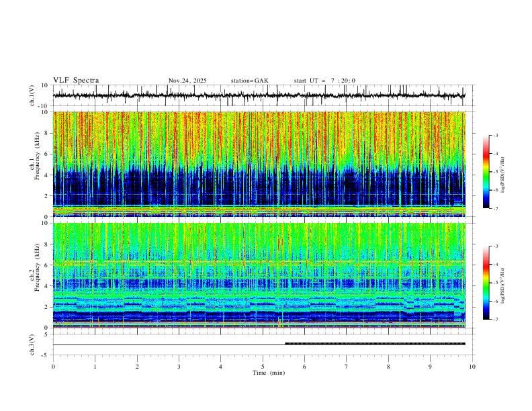Click the ch.1 colorbar "log(PSD)" unit label
The image size is (532, 411).
tap(502, 175)
